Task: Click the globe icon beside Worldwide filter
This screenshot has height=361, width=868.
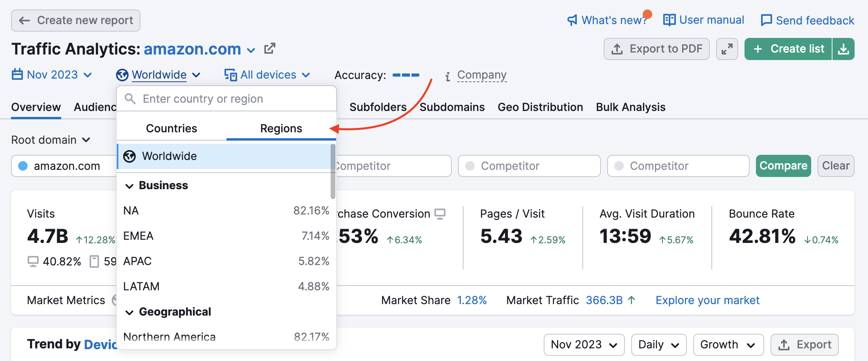Action: pyautogui.click(x=122, y=75)
